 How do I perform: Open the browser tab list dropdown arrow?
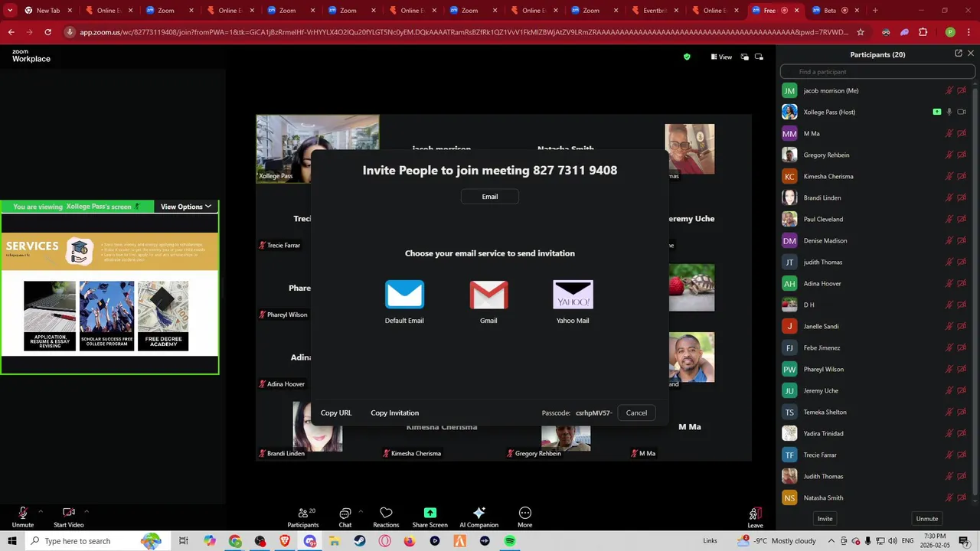10,11
